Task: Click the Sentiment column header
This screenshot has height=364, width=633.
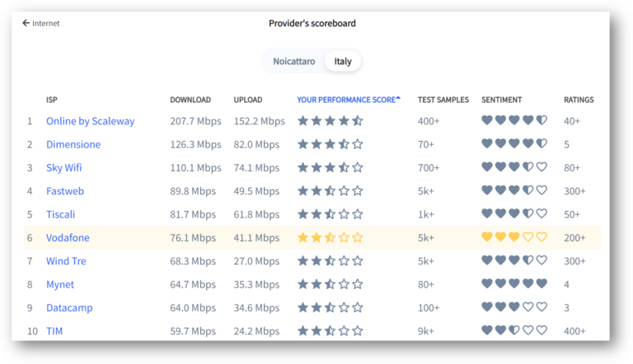Action: click(501, 100)
